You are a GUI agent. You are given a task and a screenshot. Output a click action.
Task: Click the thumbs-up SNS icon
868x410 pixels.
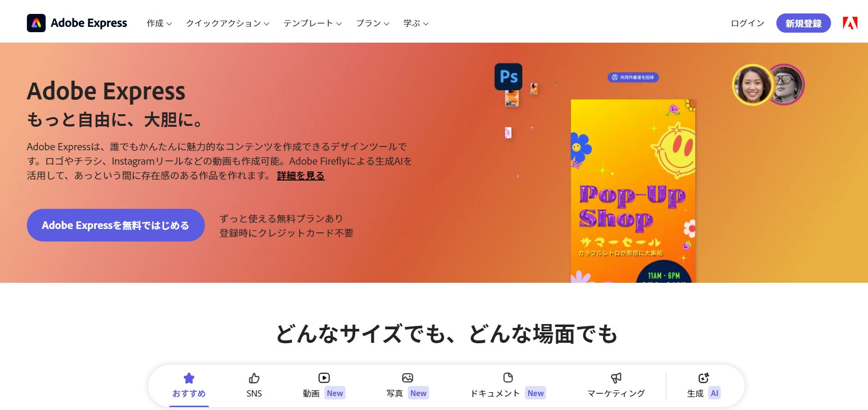tap(254, 378)
